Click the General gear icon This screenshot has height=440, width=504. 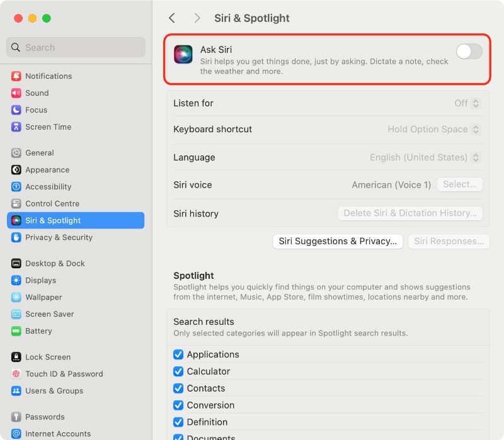pos(16,153)
